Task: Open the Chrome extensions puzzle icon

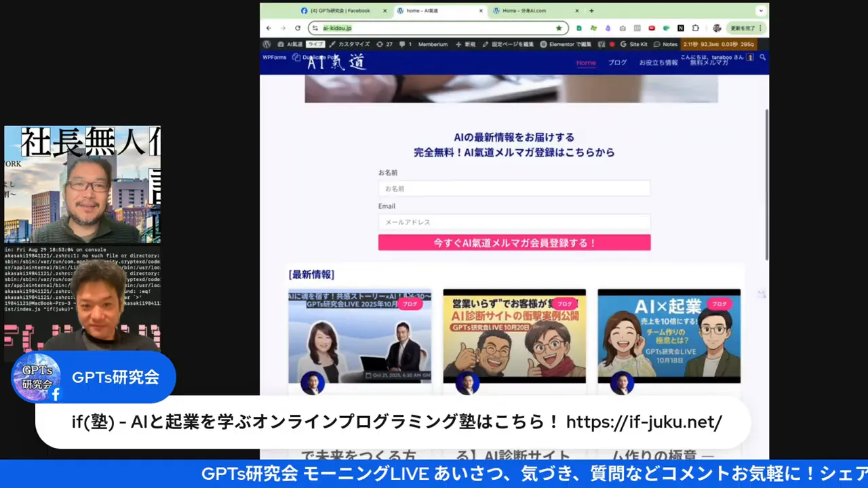Action: pyautogui.click(x=696, y=28)
